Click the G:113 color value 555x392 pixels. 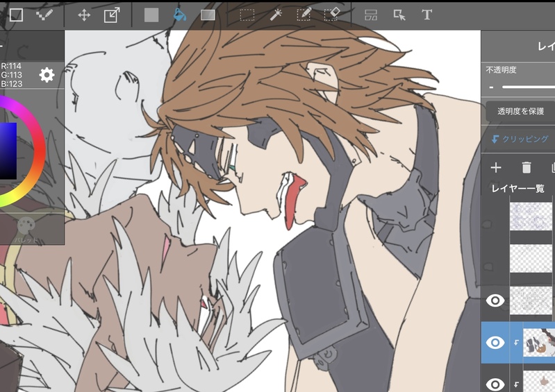click(x=11, y=75)
